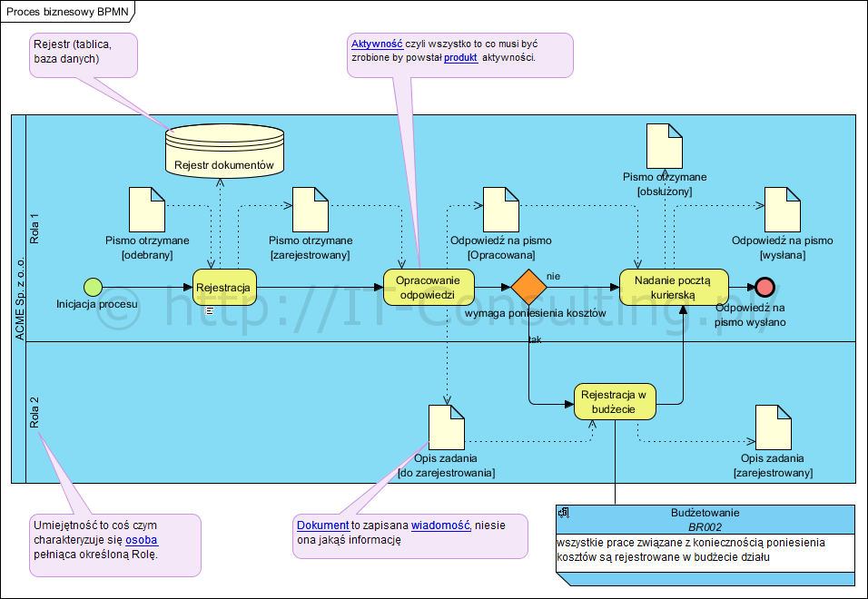Click the business rule icon in Budżetowanie header
Viewport: 868px width, 599px height.
[x=564, y=513]
